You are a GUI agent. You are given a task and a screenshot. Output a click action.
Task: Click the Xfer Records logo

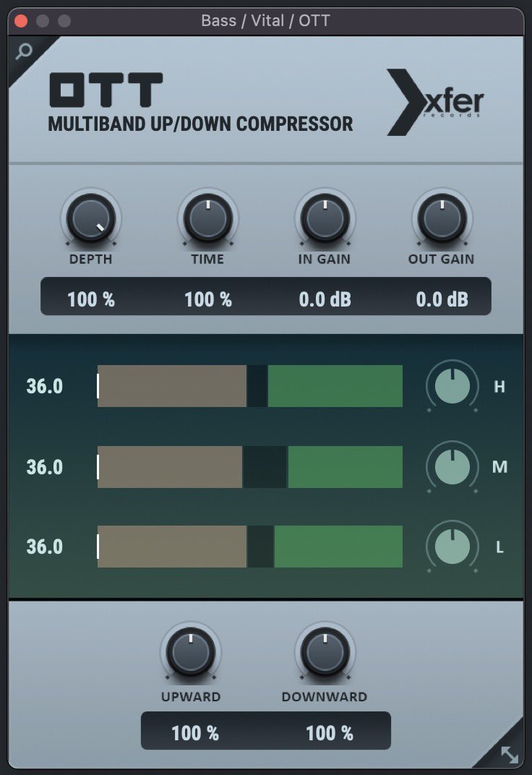point(434,103)
